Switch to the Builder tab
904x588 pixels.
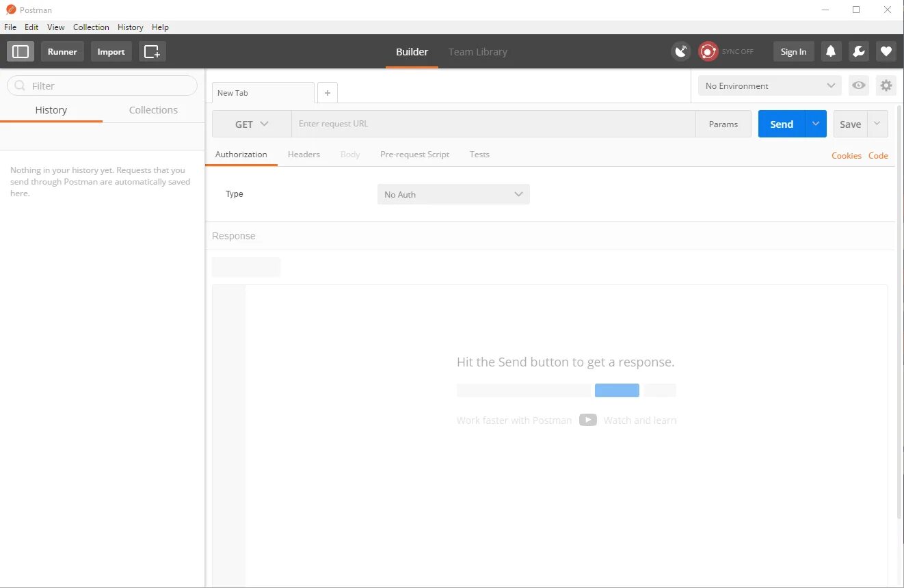(x=412, y=52)
